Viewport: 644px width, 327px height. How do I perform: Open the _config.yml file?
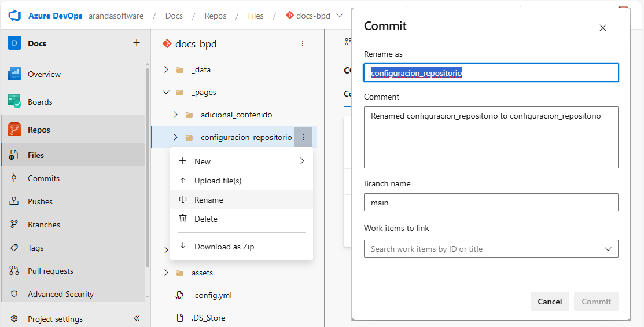[211, 295]
